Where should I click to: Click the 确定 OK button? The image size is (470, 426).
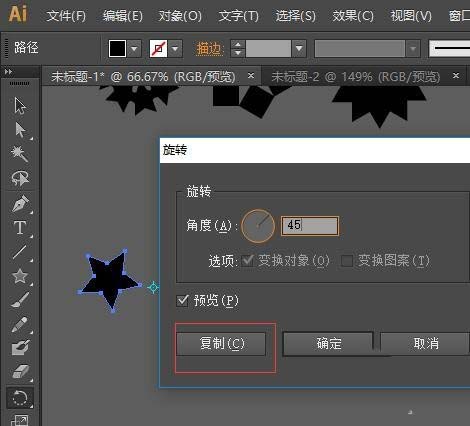(328, 343)
